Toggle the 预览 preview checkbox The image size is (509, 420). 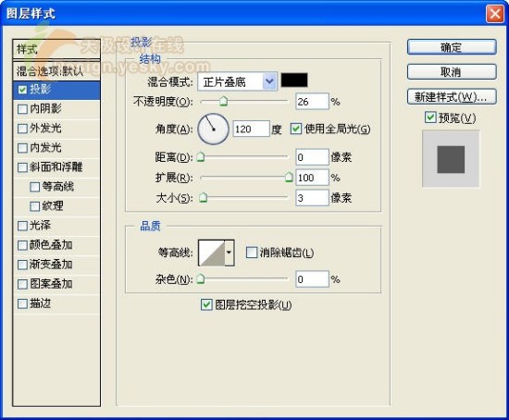(430, 117)
